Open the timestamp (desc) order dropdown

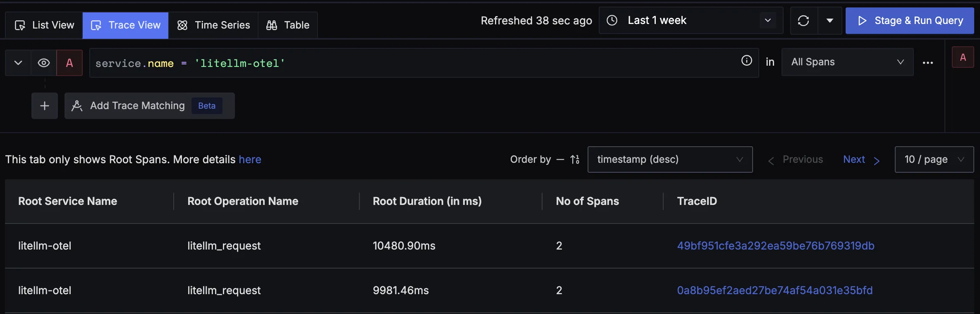[669, 159]
